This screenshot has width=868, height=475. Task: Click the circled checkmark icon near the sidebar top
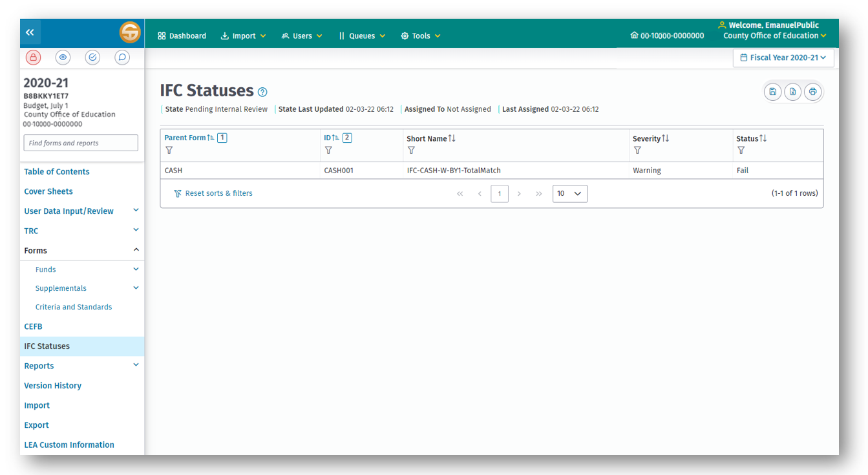pyautogui.click(x=92, y=57)
